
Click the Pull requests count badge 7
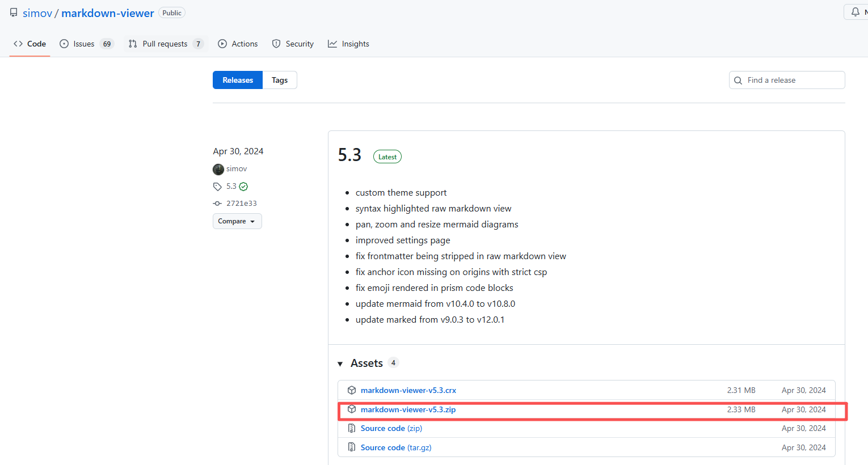(x=198, y=44)
